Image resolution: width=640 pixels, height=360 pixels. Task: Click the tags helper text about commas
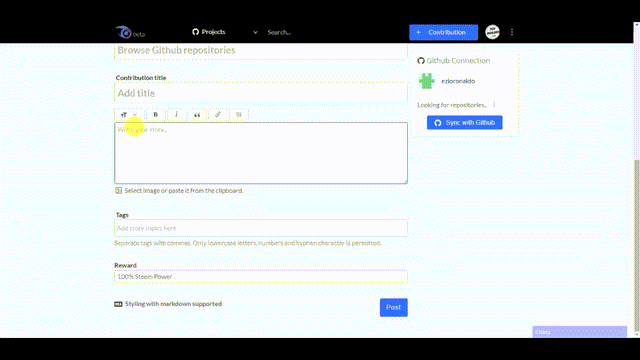(248, 243)
